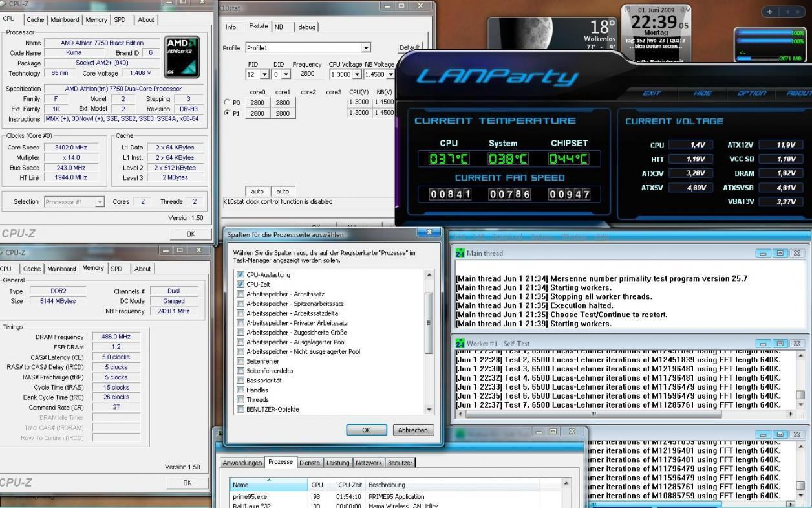This screenshot has height=508, width=812.
Task: Select the P0 radio button in K10stat
Action: tap(226, 102)
